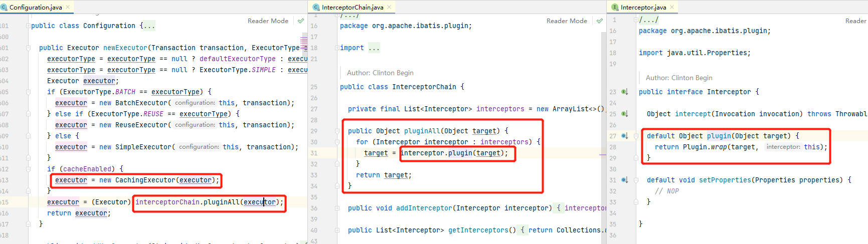The width and height of the screenshot is (868, 244).
Task: Open inspections checkmark in the InterceptorChain.java editor
Action: pos(599,21)
